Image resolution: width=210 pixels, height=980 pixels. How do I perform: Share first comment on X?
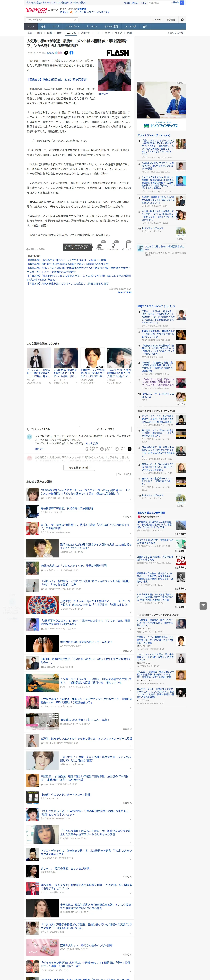130,449
